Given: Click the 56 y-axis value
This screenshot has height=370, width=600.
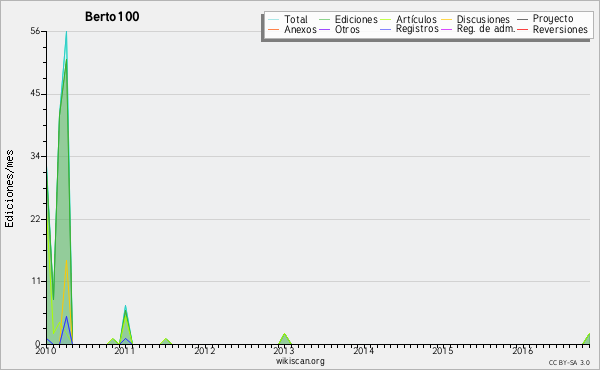Looking at the screenshot, I should pos(35,31).
